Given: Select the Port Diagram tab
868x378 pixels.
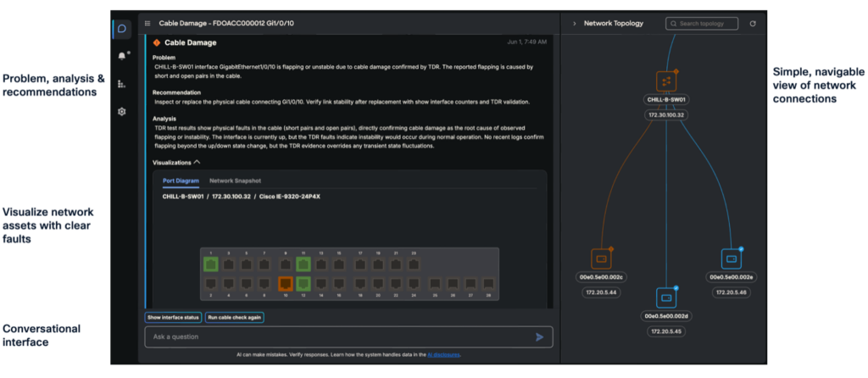Looking at the screenshot, I should (x=181, y=181).
